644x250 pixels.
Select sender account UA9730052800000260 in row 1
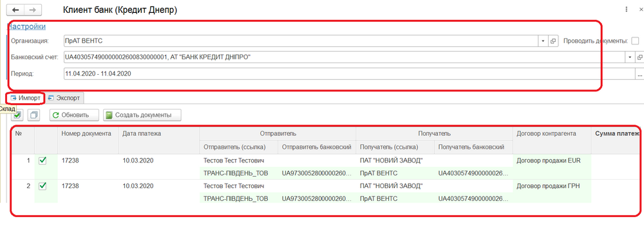(x=316, y=173)
